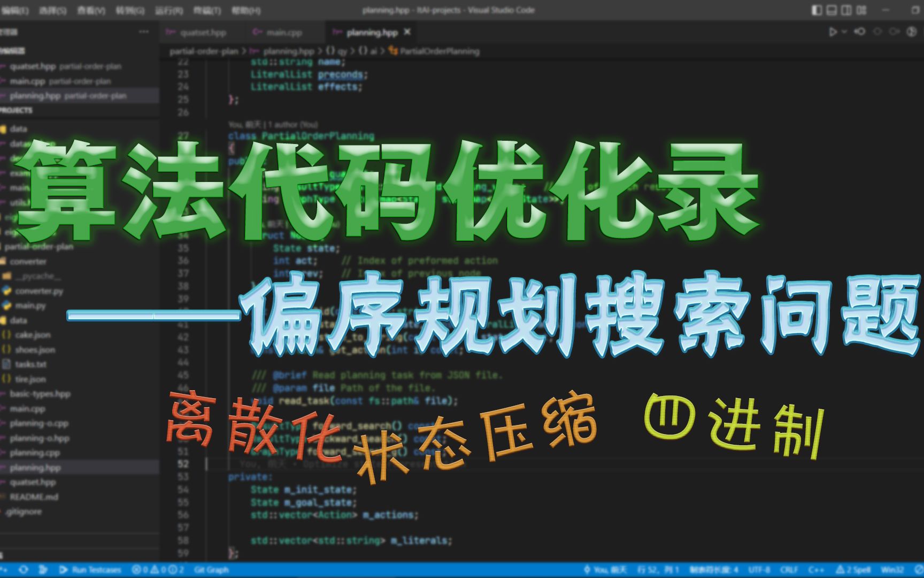
Task: Select planning.hpp in open editors list
Action: [80, 96]
